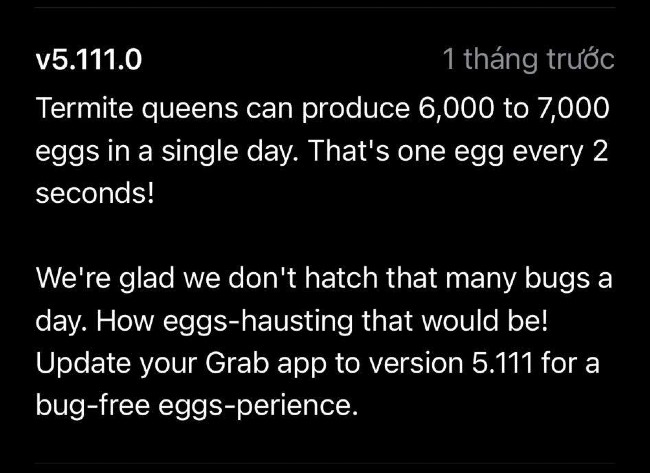650x473 pixels.
Task: Click the word "produce" in the first line
Action: pos(355,110)
